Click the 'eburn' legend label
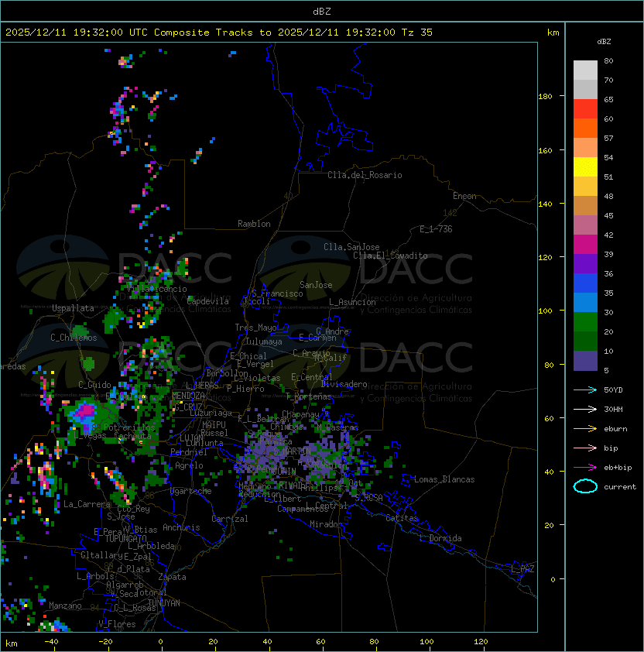 pyautogui.click(x=615, y=429)
